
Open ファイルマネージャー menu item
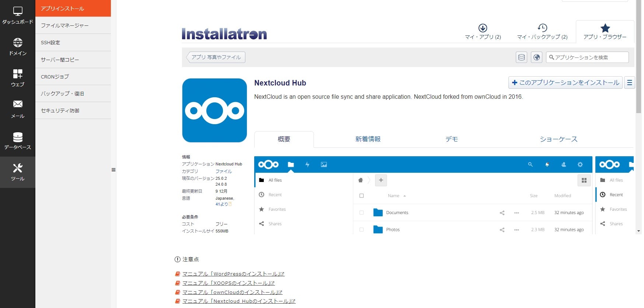(x=73, y=25)
